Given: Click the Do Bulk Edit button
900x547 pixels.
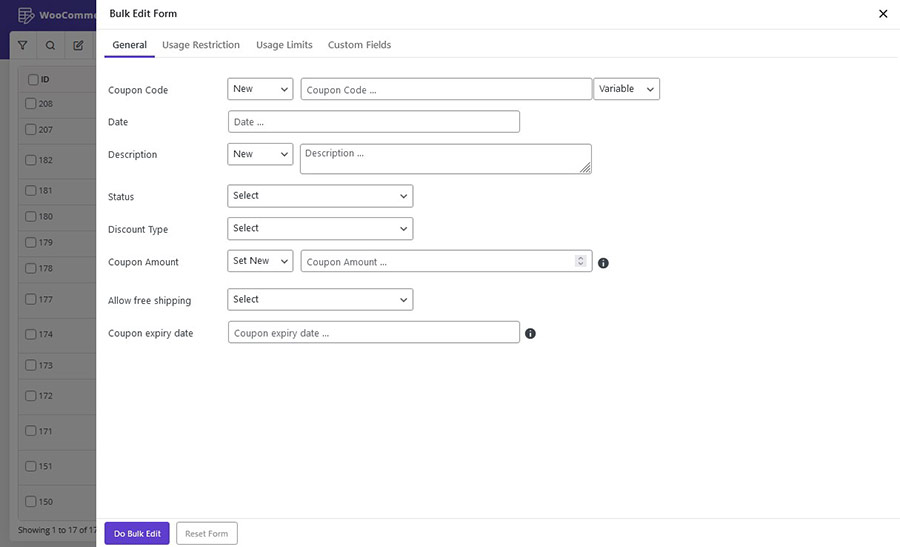Looking at the screenshot, I should coord(137,533).
